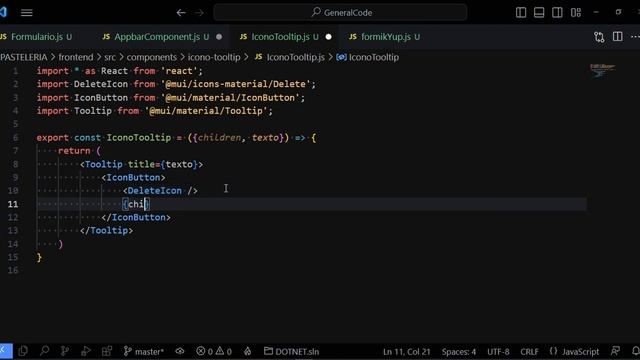Go to line via Ln 11, Col 21
The height and width of the screenshot is (360, 640).
point(407,351)
